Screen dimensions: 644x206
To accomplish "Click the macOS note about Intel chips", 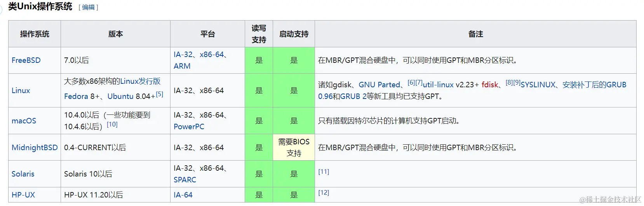I will [389, 121].
